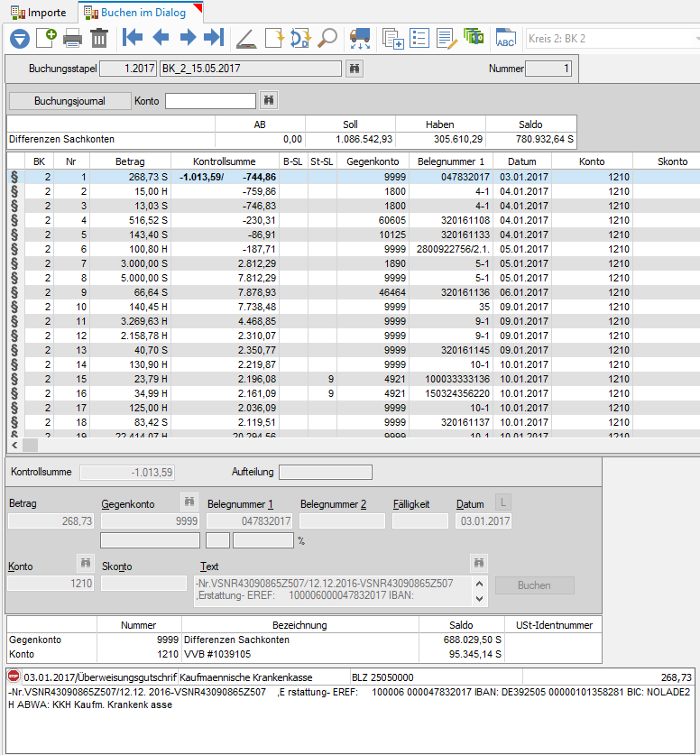Create a new booking with plus-document icon

(x=47, y=38)
